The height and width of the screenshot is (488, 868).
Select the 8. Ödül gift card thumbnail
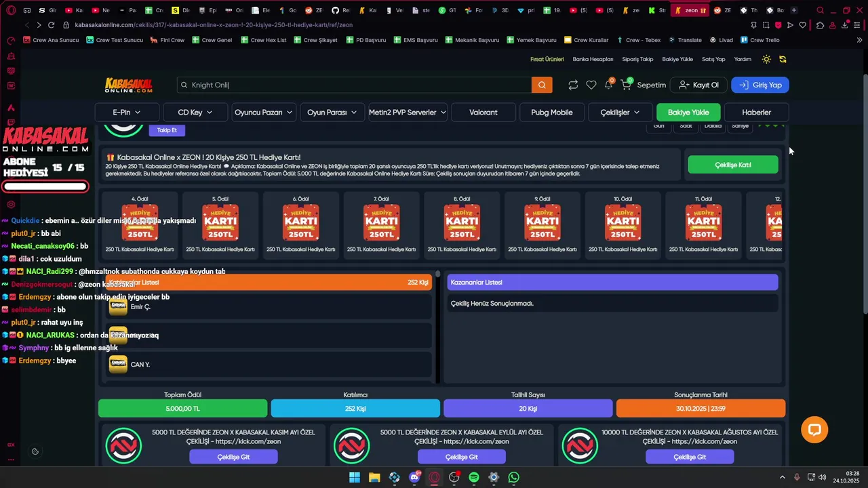(462, 222)
